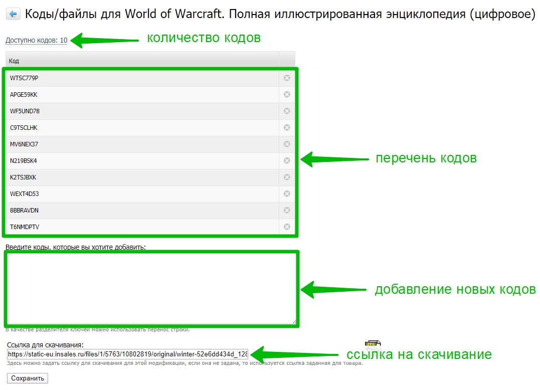Delete code MV6NEX37 with its X icon
Screen dimensions: 540x392
(x=287, y=144)
